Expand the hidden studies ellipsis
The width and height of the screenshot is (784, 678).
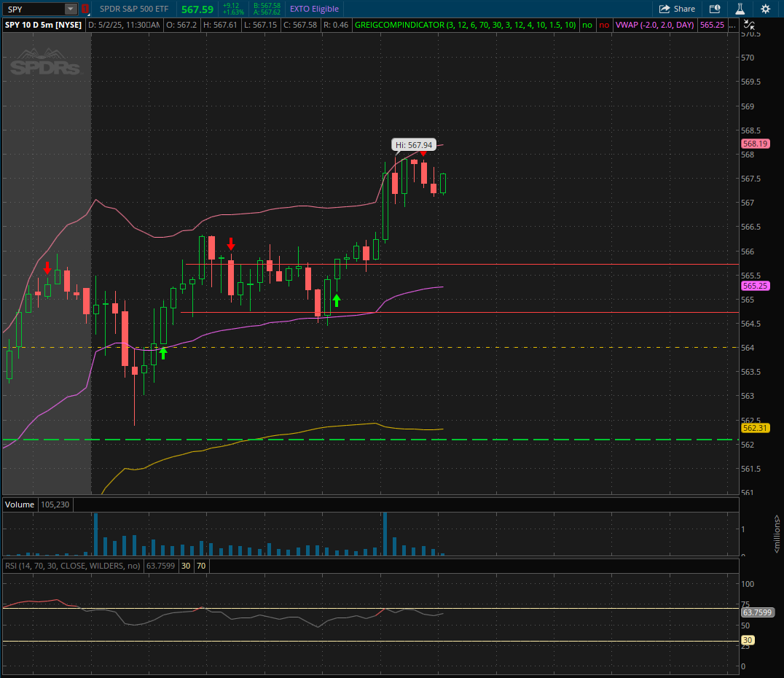[732, 25]
